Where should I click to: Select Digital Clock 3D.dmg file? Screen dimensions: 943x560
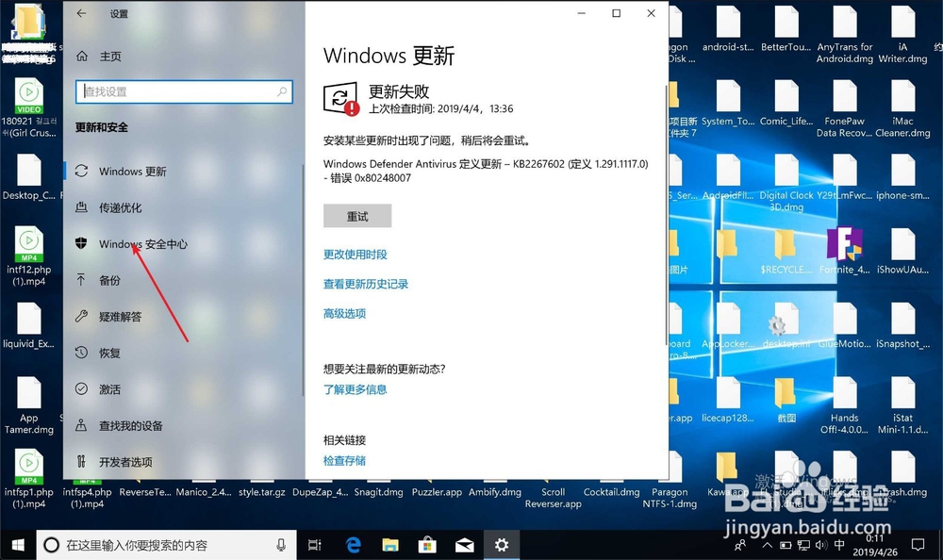coord(786,183)
